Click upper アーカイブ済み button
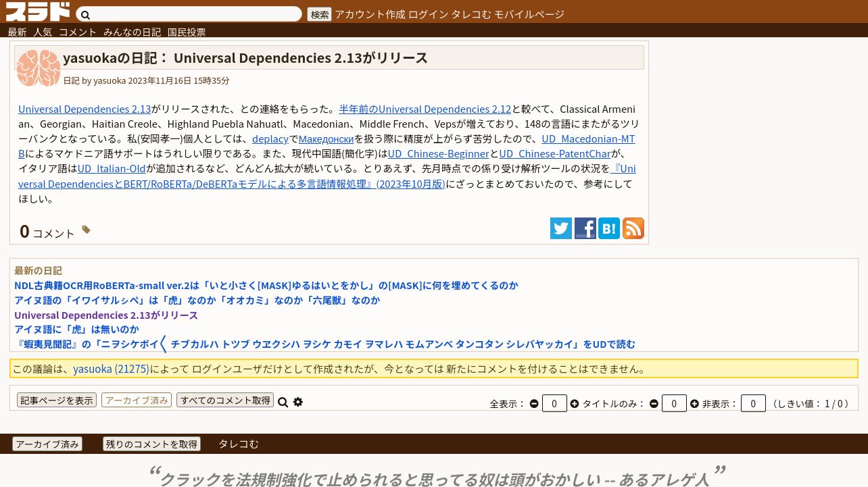This screenshot has width=868, height=487. pyautogui.click(x=137, y=400)
